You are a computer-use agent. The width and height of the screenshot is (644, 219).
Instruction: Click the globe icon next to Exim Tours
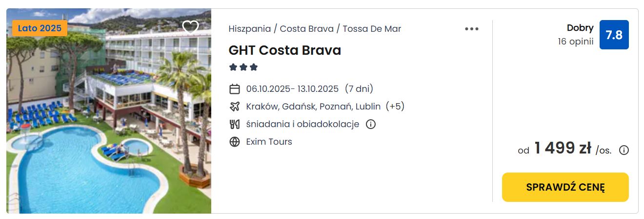[235, 142]
